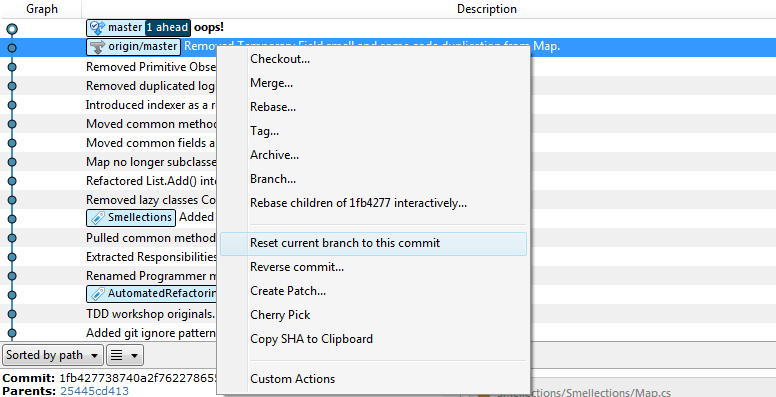Open the list view mode dropdown
The width and height of the screenshot is (776, 397).
coord(125,355)
